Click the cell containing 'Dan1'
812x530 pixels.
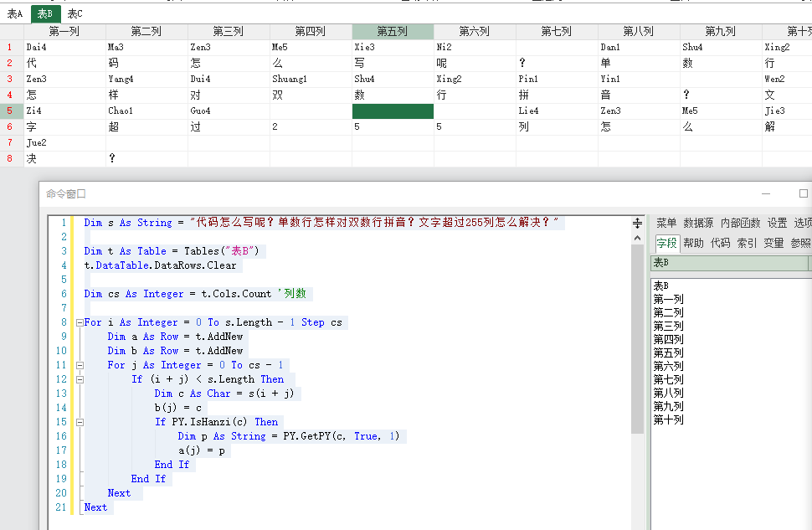coord(639,47)
